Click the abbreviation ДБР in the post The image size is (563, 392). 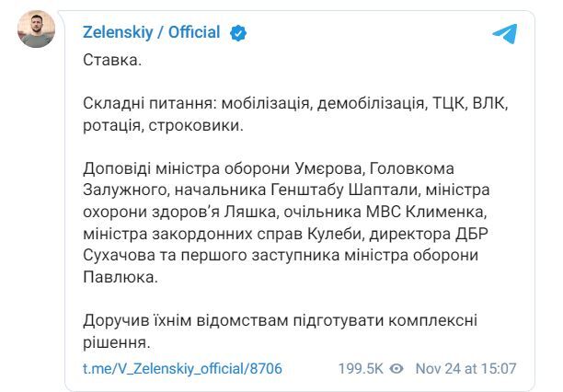coord(471,234)
